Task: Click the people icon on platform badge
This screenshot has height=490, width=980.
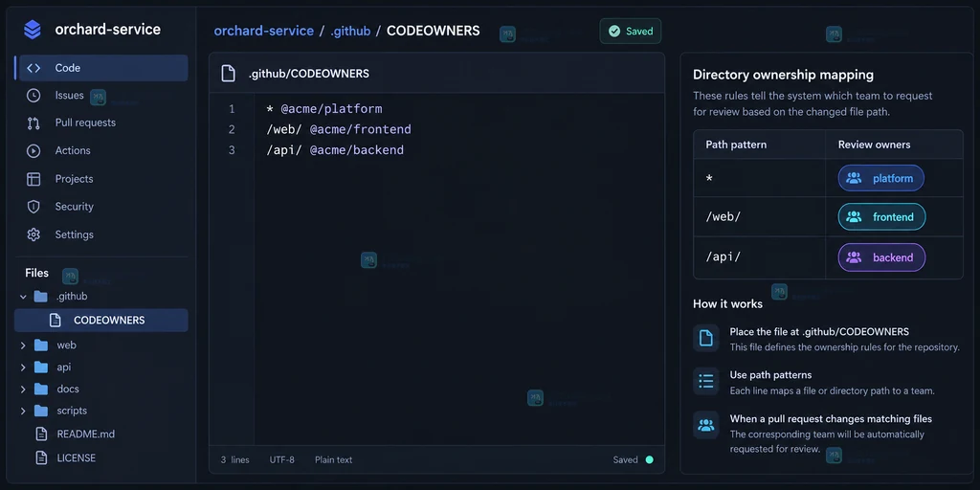Action: pos(854,178)
